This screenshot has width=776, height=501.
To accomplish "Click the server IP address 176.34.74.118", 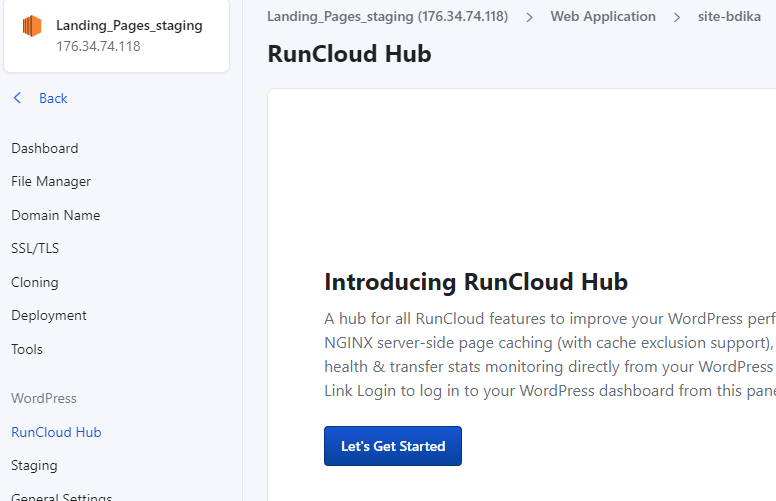I will click(x=98, y=46).
